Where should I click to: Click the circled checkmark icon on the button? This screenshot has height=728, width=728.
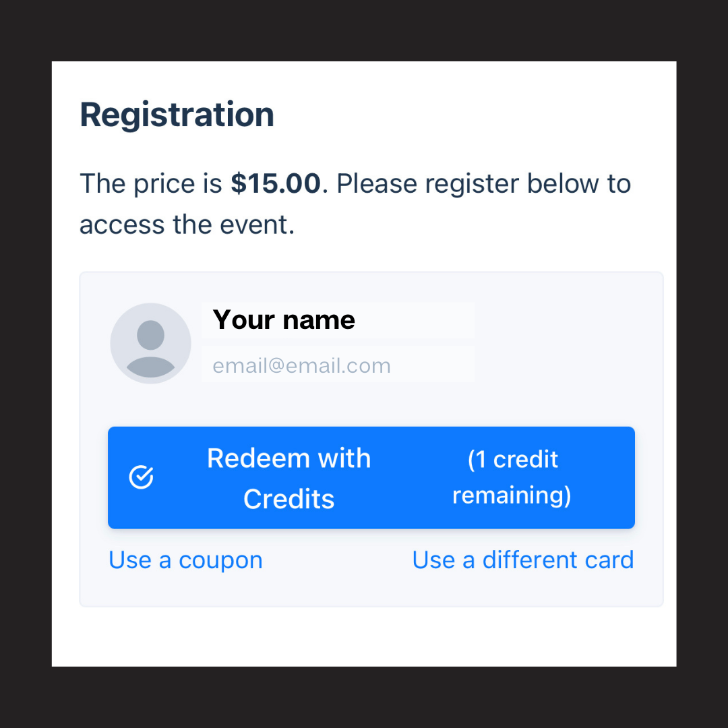pyautogui.click(x=142, y=477)
